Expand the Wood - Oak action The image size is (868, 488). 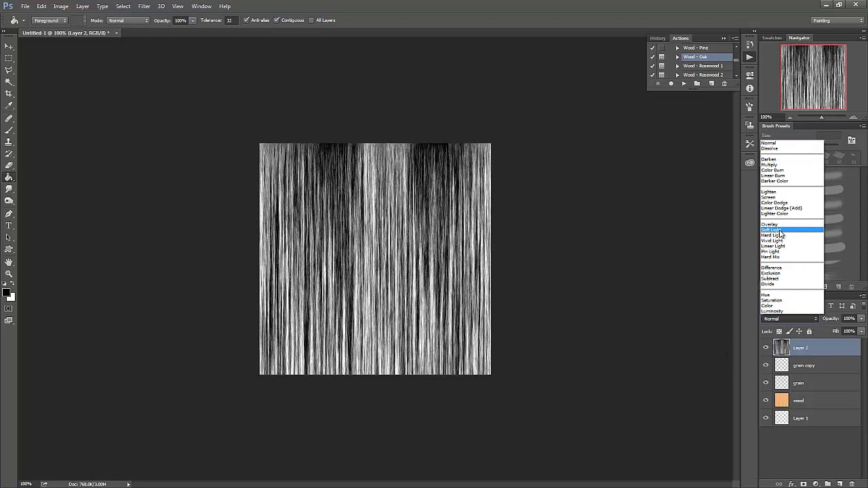coord(677,57)
